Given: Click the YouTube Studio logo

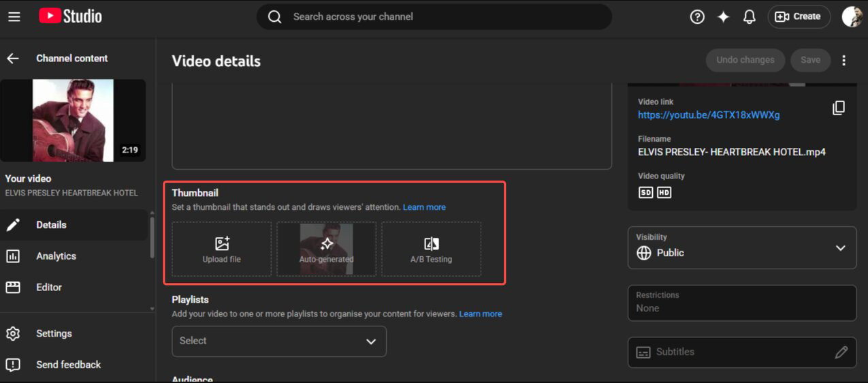Looking at the screenshot, I should (70, 16).
